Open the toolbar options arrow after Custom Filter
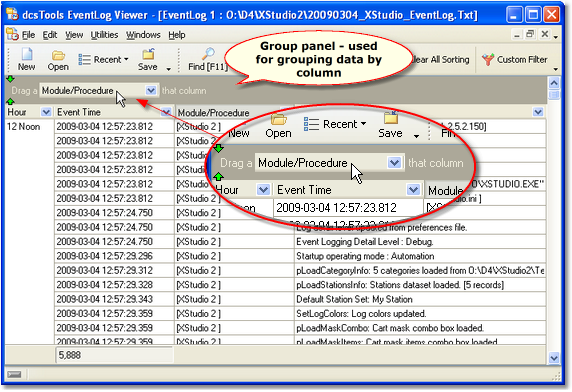 (x=556, y=69)
